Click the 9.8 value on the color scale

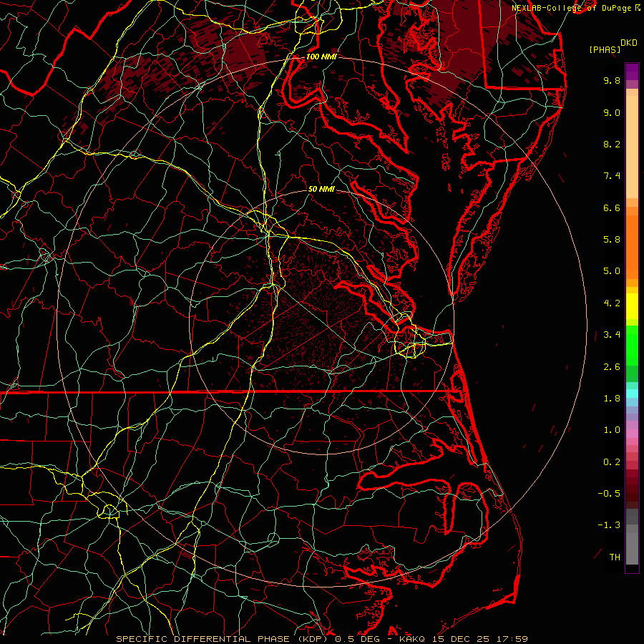click(x=612, y=80)
